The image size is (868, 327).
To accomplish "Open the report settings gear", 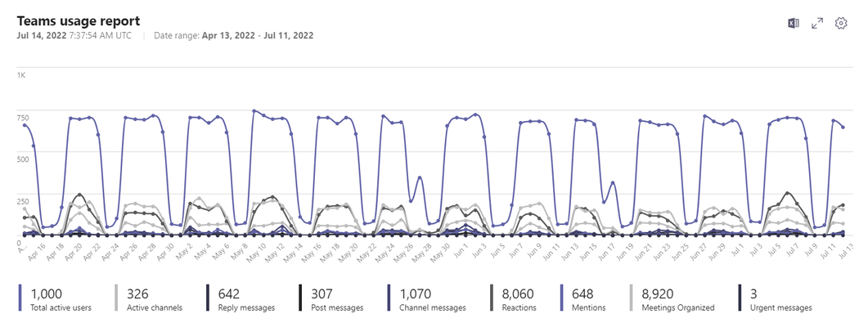I will (x=841, y=23).
